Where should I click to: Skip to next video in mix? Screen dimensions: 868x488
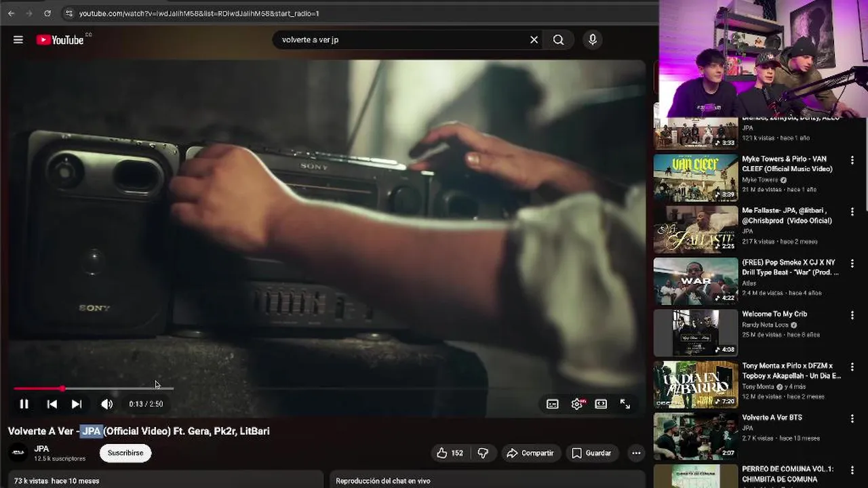point(77,404)
